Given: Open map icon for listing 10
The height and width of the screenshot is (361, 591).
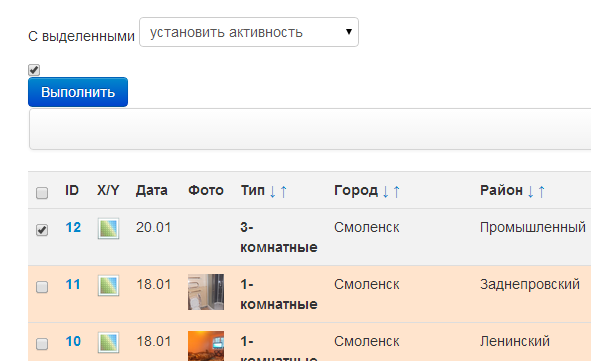Looking at the screenshot, I should point(109,342).
